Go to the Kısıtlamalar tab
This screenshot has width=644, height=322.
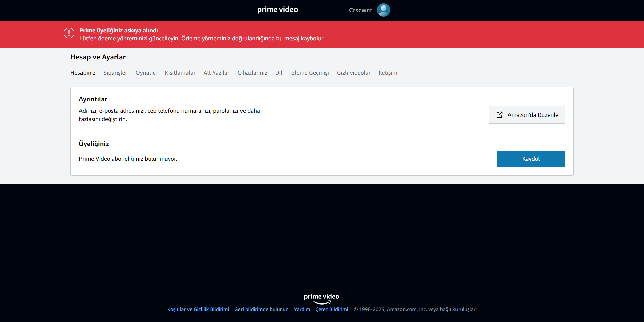(x=180, y=73)
